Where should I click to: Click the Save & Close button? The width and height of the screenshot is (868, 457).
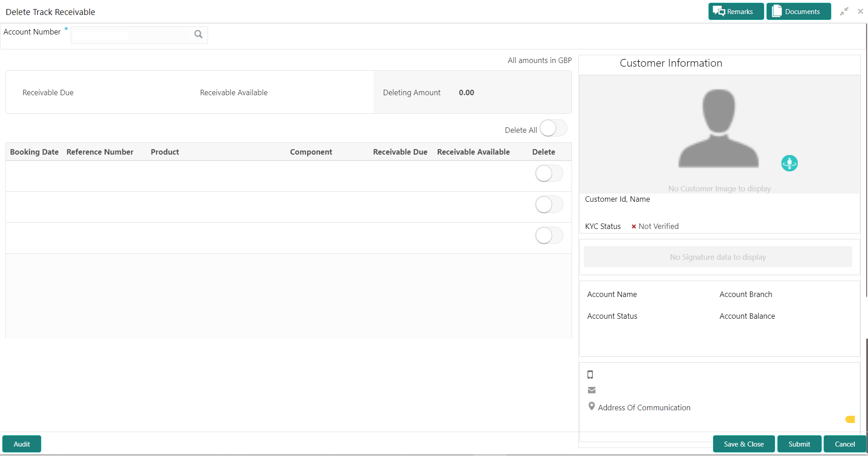(744, 444)
